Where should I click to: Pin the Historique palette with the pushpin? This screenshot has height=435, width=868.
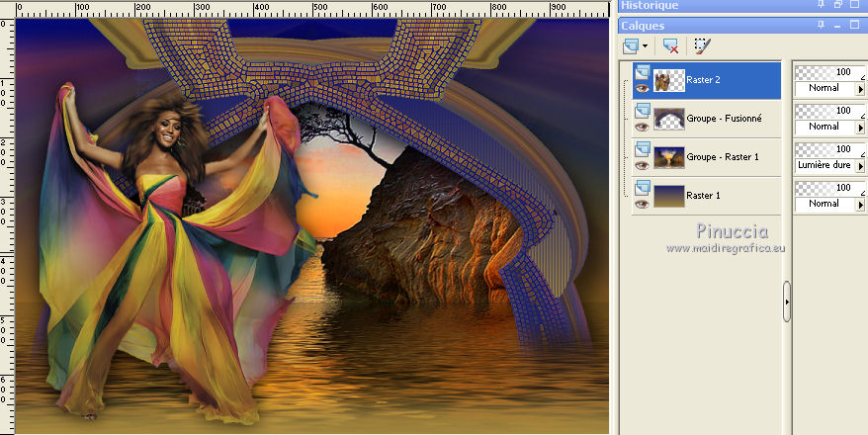click(821, 4)
